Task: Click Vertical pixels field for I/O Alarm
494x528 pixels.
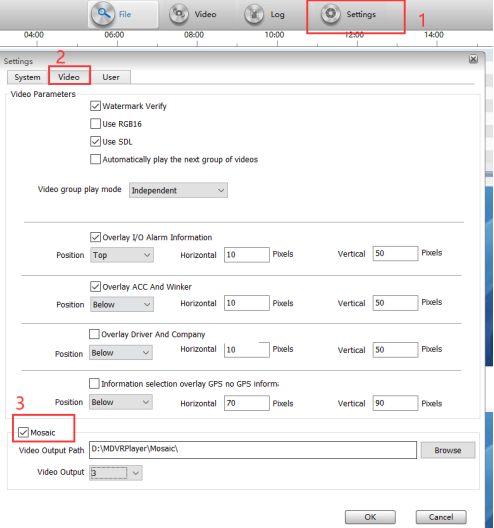Action: coord(395,254)
